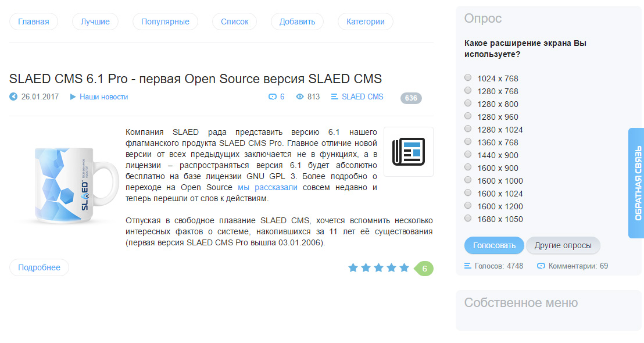
Task: Rate article with fifth star
Action: tap(404, 268)
